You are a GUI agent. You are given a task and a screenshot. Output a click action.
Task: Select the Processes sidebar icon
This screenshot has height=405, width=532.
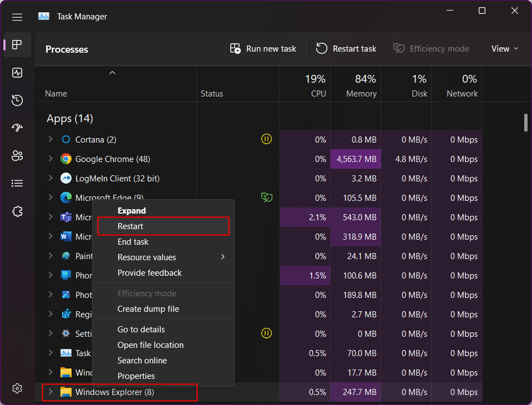(17, 45)
